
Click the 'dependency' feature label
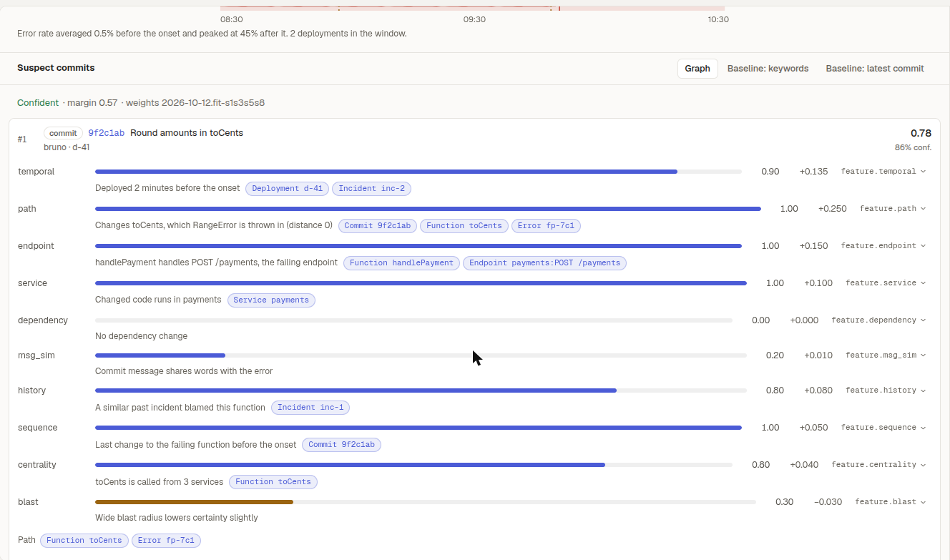coord(43,320)
